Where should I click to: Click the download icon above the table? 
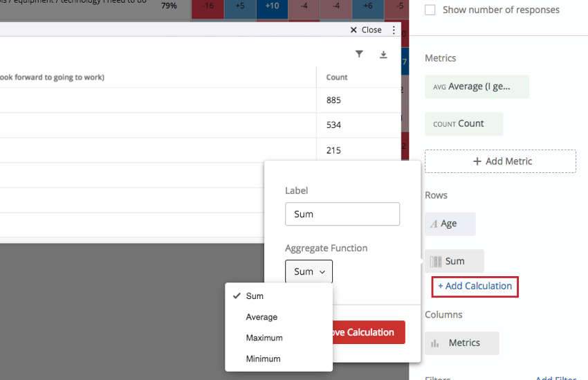[x=383, y=55]
